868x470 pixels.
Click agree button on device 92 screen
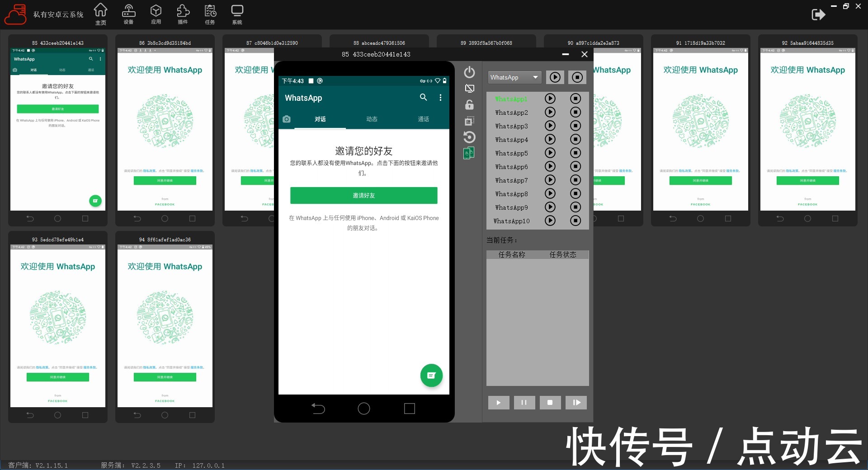808,180
